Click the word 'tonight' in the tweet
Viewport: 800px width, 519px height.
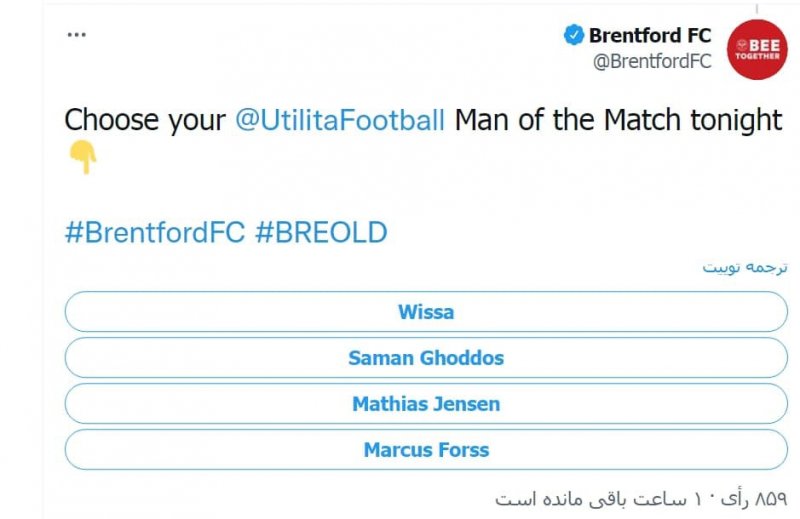tap(736, 121)
